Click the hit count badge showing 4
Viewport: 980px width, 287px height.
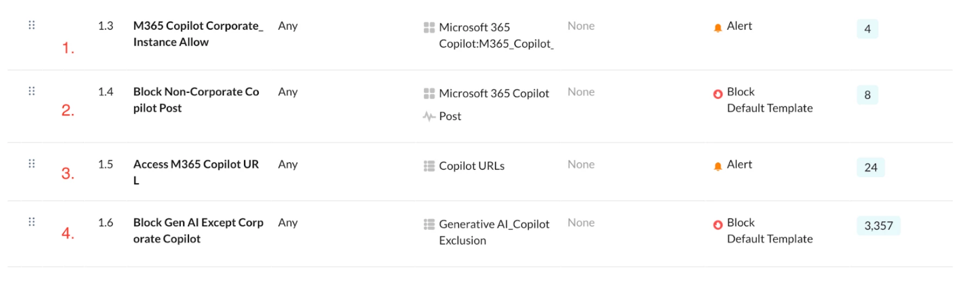click(867, 29)
